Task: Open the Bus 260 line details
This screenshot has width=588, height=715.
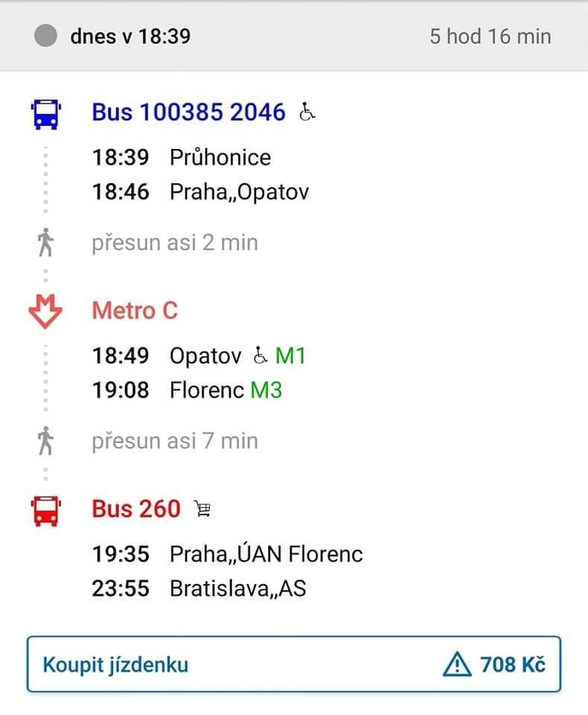Action: click(x=136, y=509)
